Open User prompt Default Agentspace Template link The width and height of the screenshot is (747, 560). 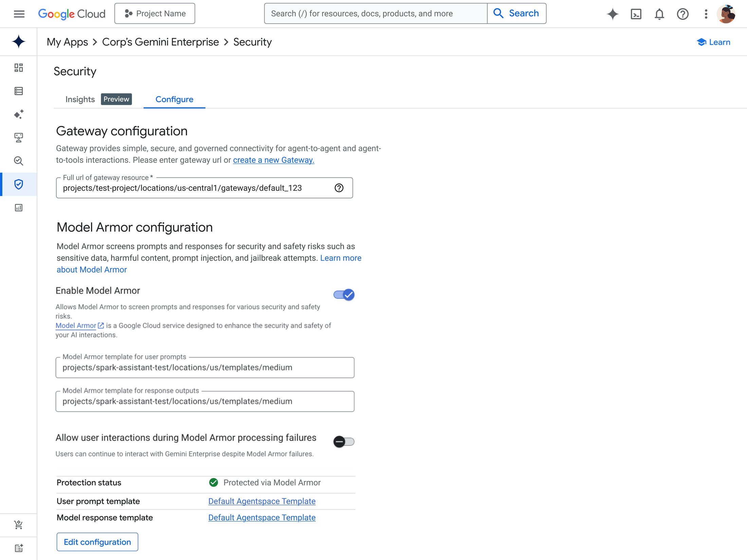(x=262, y=501)
